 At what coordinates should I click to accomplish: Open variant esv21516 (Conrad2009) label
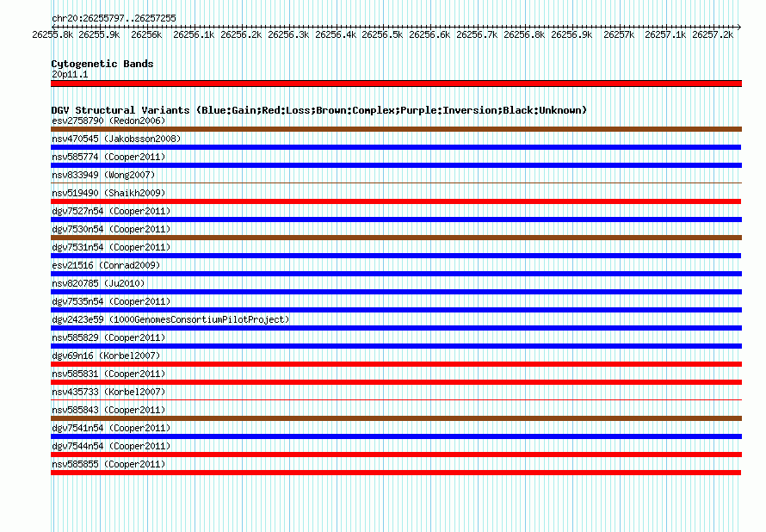[x=106, y=265]
